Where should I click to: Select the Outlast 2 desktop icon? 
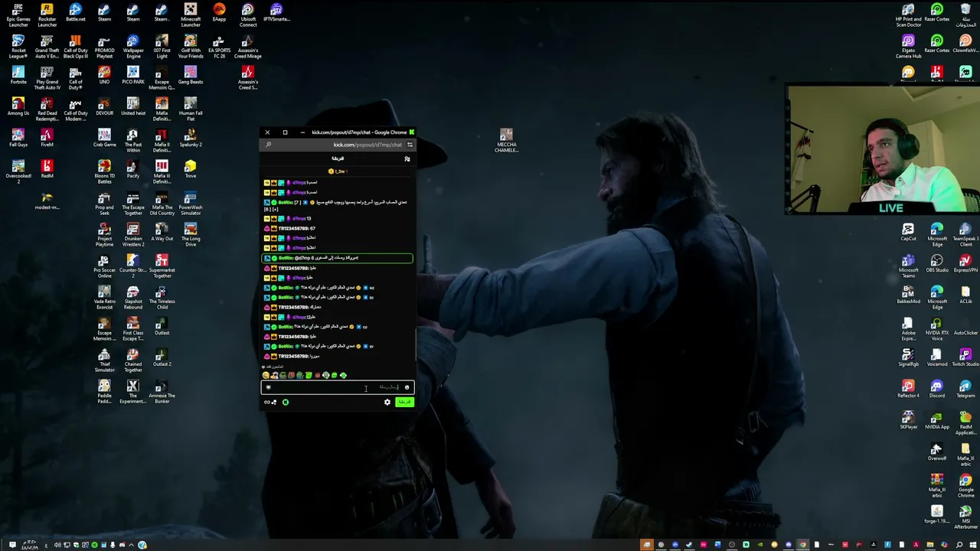point(162,357)
